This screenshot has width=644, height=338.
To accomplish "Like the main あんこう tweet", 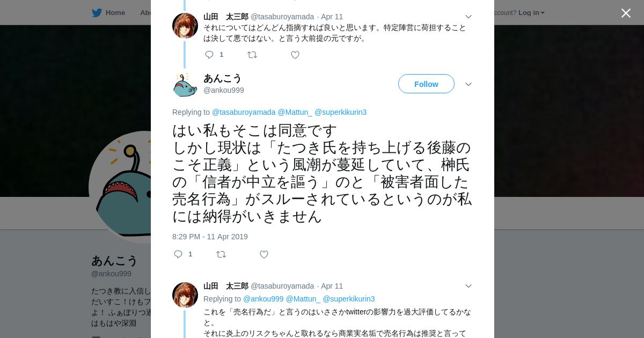I will (x=264, y=254).
